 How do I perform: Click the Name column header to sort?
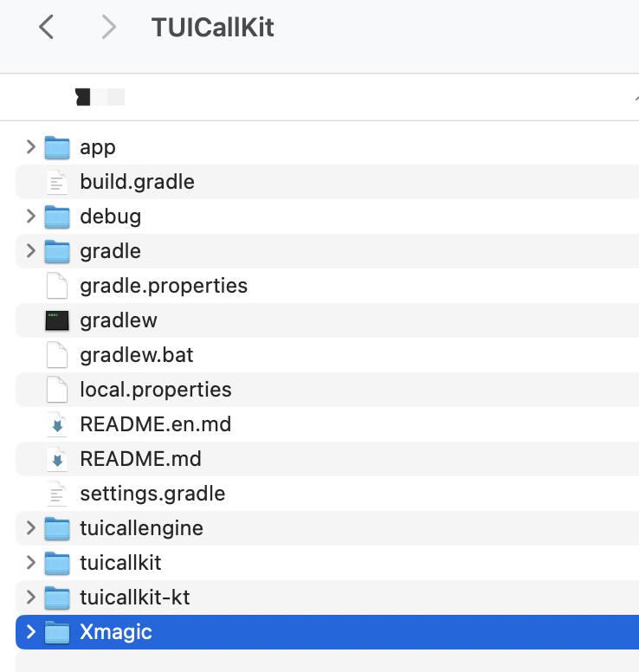point(100,97)
